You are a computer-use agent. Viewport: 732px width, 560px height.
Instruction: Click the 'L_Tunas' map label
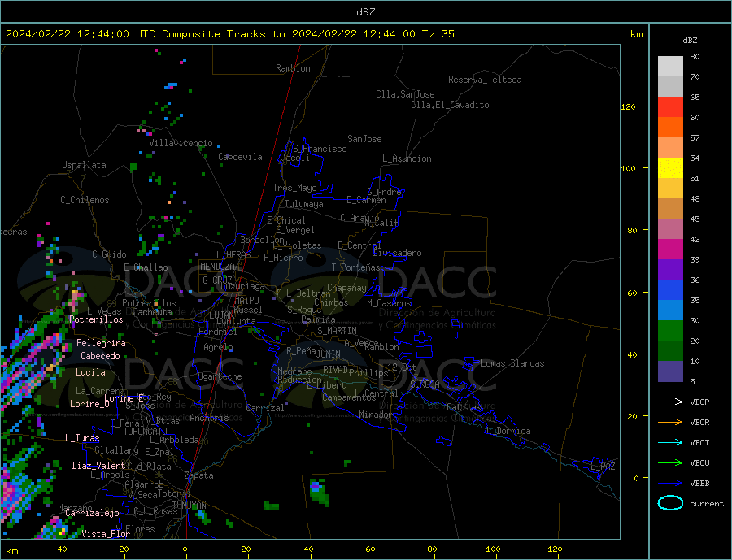82,438
